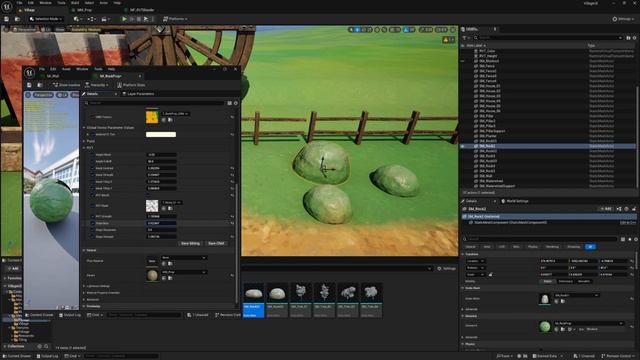
Task: Open the Platforms dropdown
Action: pos(176,19)
